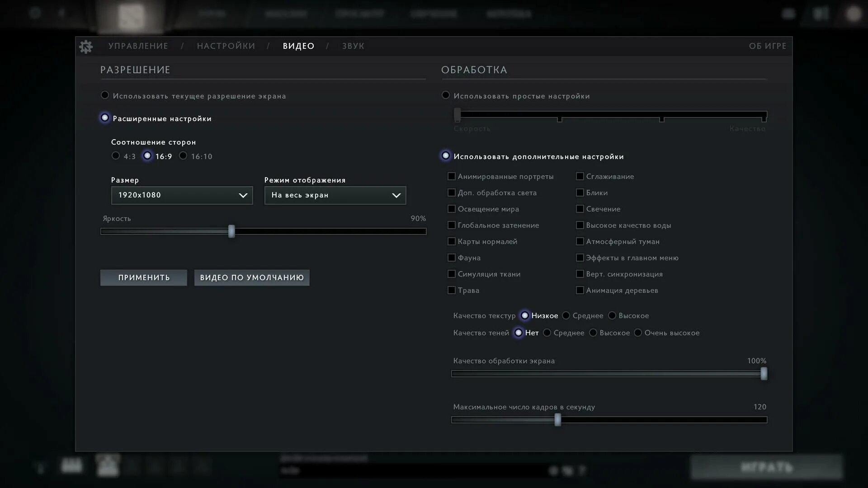The height and width of the screenshot is (488, 868).
Task: Click the blurred Dota 2 logo
Action: [x=131, y=16]
